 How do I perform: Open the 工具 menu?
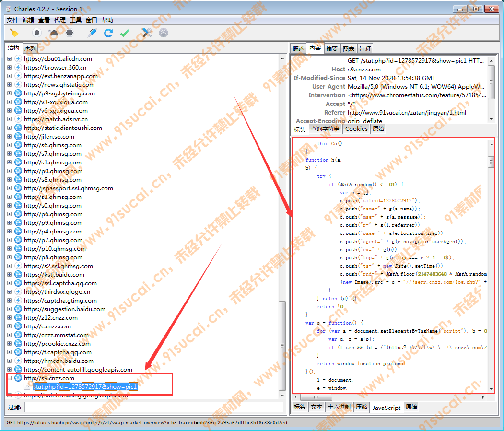[76, 20]
